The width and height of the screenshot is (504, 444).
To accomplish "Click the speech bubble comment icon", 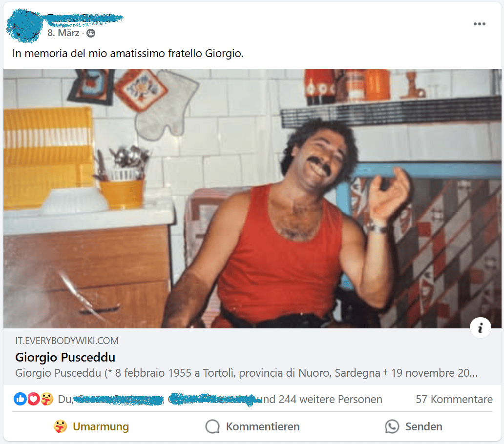I will 212,426.
